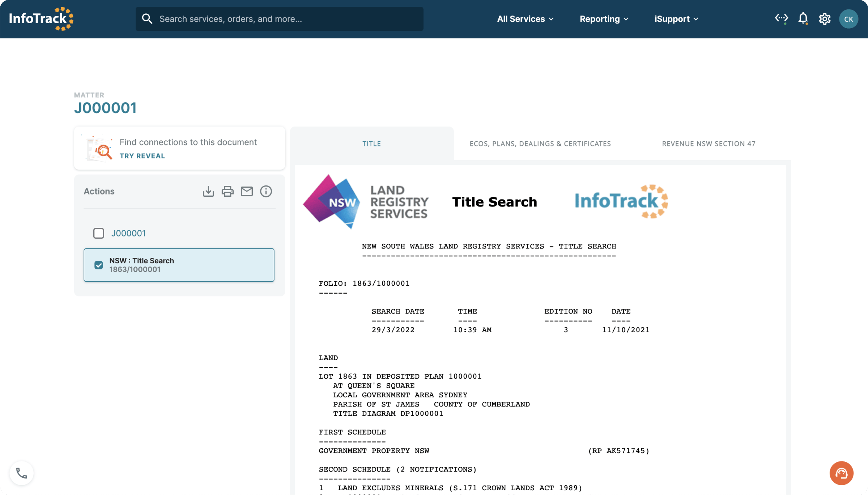Toggle NSW Title Search 1863/1000001 checkbox
Image resolution: width=868 pixels, height=495 pixels.
[x=98, y=265]
